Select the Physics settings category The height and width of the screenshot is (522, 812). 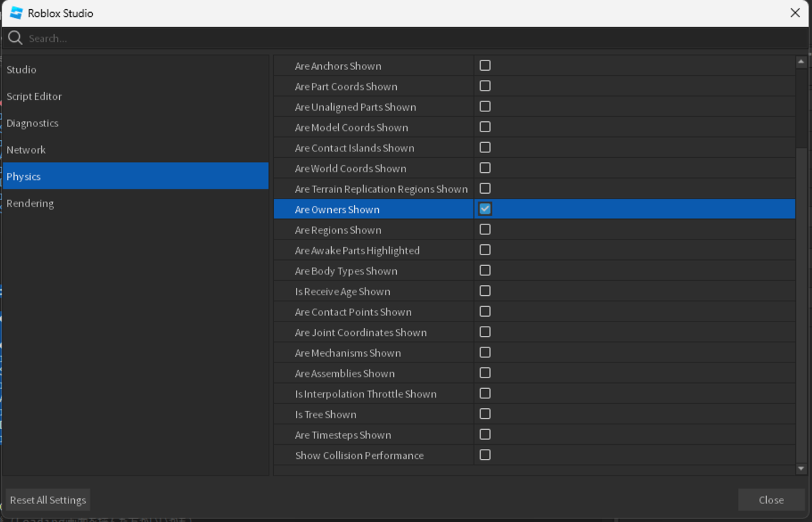pos(136,176)
